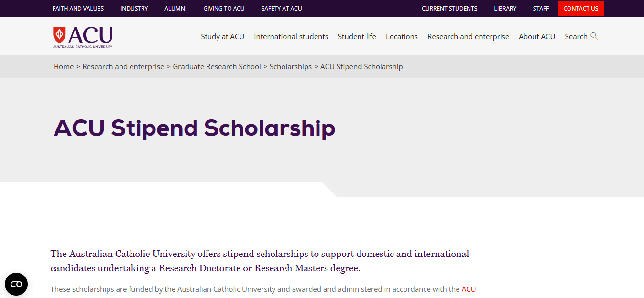Open Faith and Values top link
644x298 pixels.
tap(78, 8)
